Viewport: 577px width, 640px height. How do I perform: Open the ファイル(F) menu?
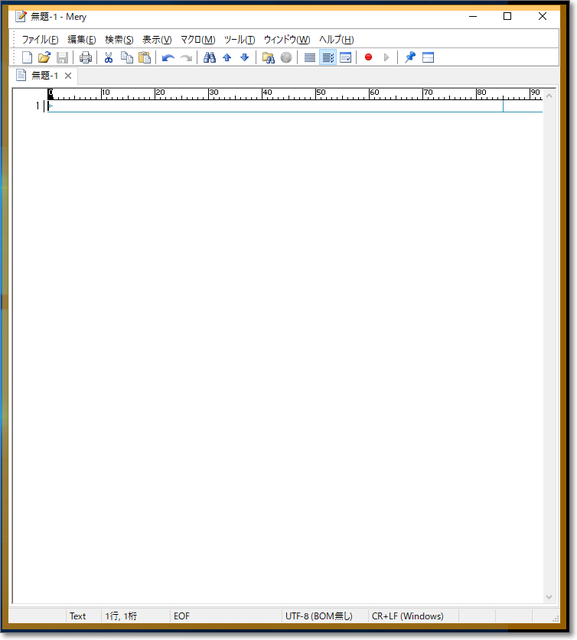click(40, 40)
